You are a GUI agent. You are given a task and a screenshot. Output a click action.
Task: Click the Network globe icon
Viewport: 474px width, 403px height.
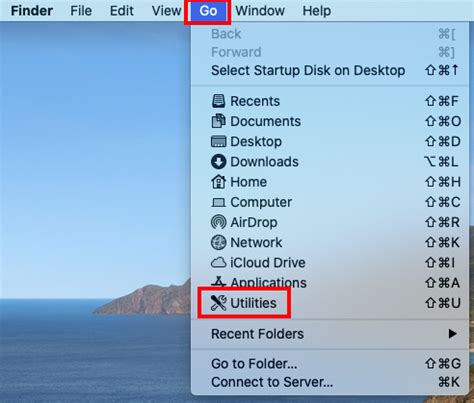[x=219, y=242]
